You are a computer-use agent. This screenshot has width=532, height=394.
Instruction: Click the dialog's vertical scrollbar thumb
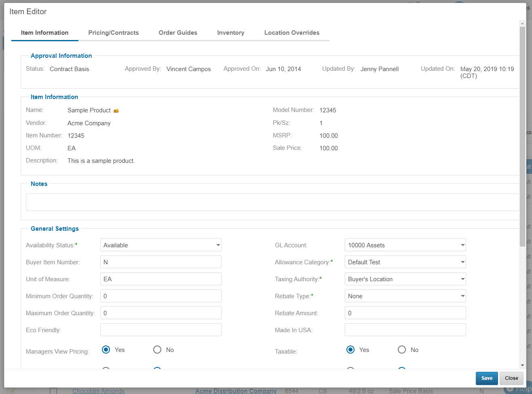[523, 136]
